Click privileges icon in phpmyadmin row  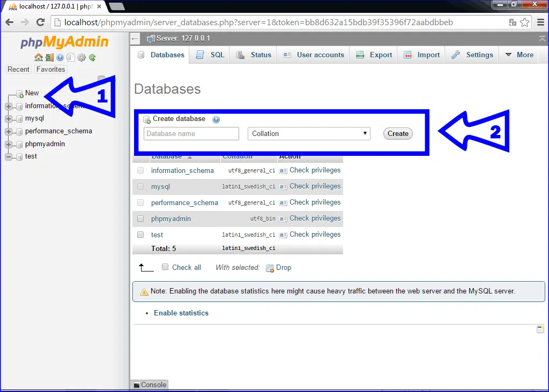point(283,219)
